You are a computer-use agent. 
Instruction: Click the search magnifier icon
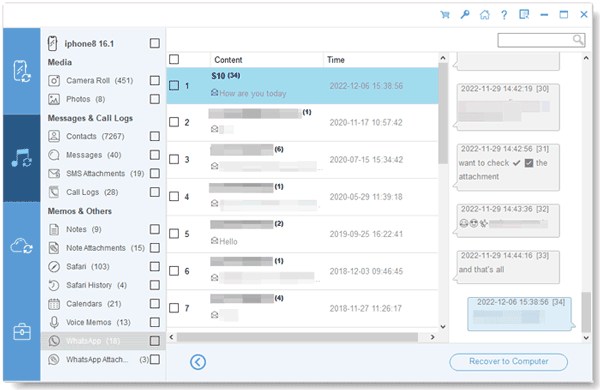pos(578,39)
